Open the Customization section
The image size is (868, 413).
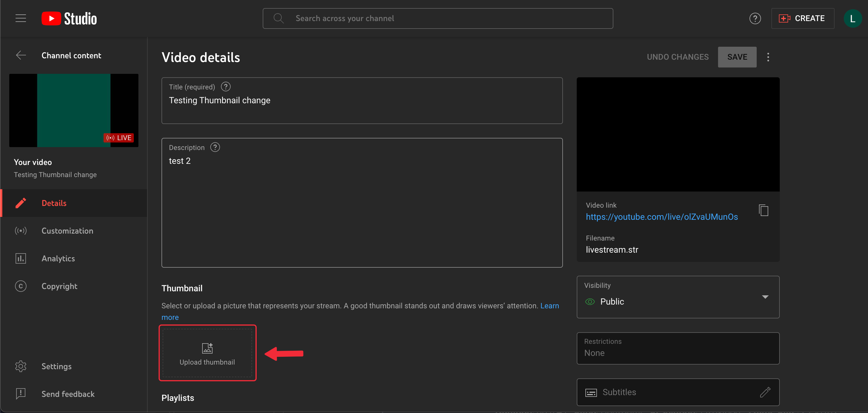(x=67, y=231)
